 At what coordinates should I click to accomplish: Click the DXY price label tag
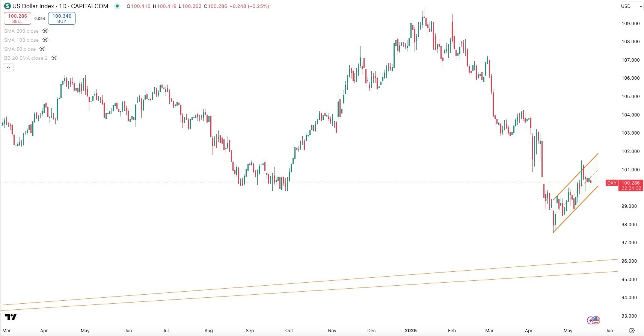612,183
